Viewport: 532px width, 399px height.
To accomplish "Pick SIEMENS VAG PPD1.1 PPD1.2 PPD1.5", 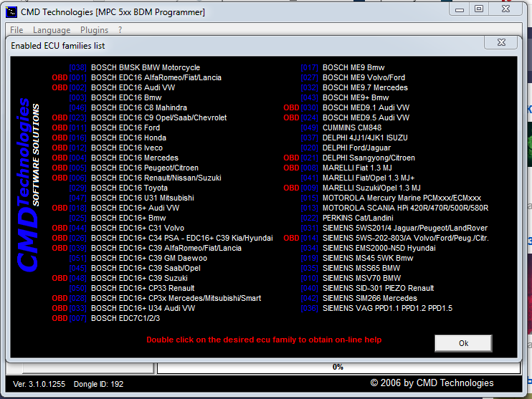I will coord(387,308).
